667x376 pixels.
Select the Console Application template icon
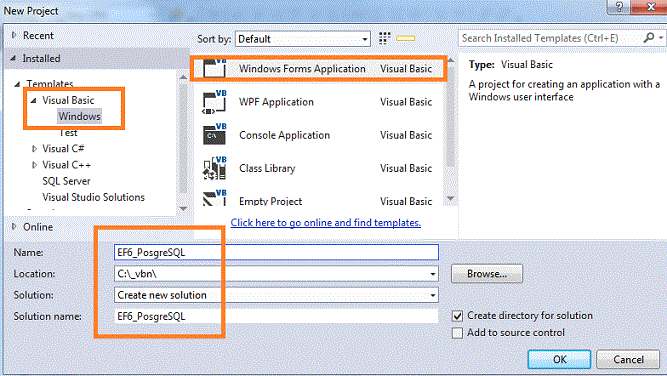coord(214,134)
